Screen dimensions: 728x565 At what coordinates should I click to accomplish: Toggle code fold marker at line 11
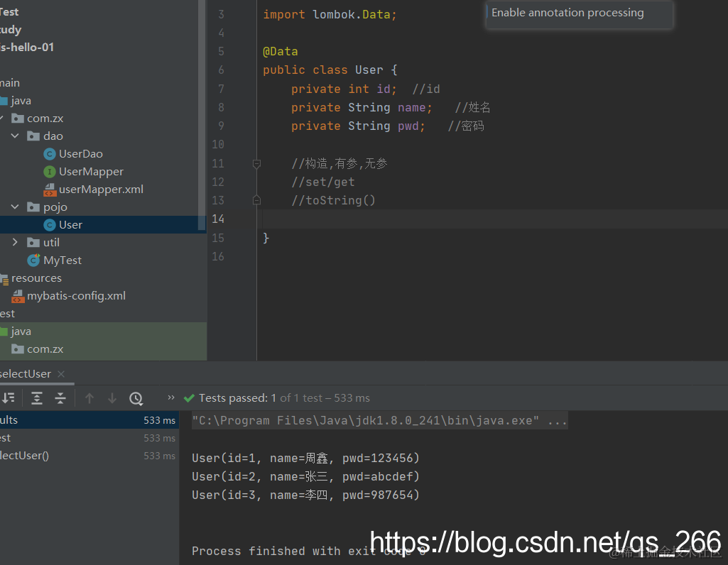(256, 163)
